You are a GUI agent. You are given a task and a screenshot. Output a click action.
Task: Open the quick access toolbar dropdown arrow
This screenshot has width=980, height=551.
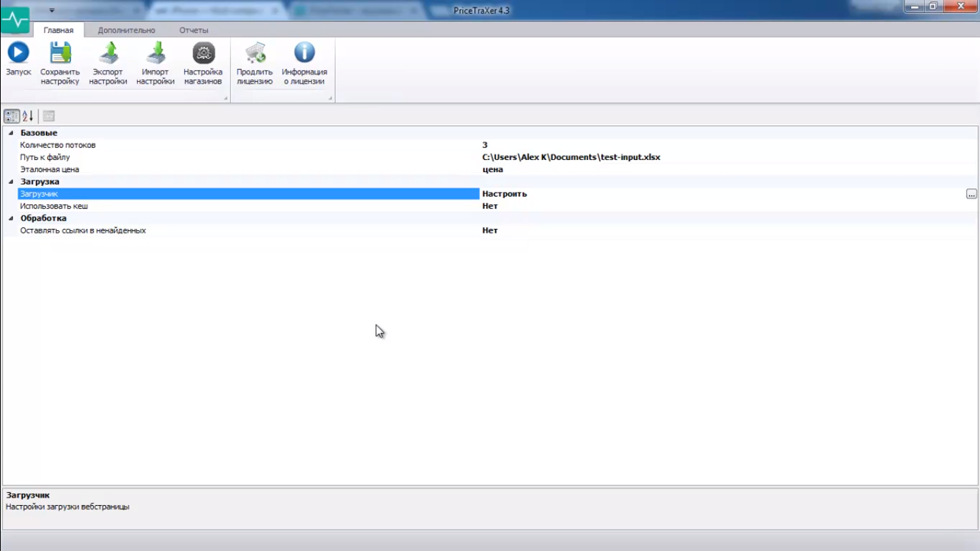52,11
